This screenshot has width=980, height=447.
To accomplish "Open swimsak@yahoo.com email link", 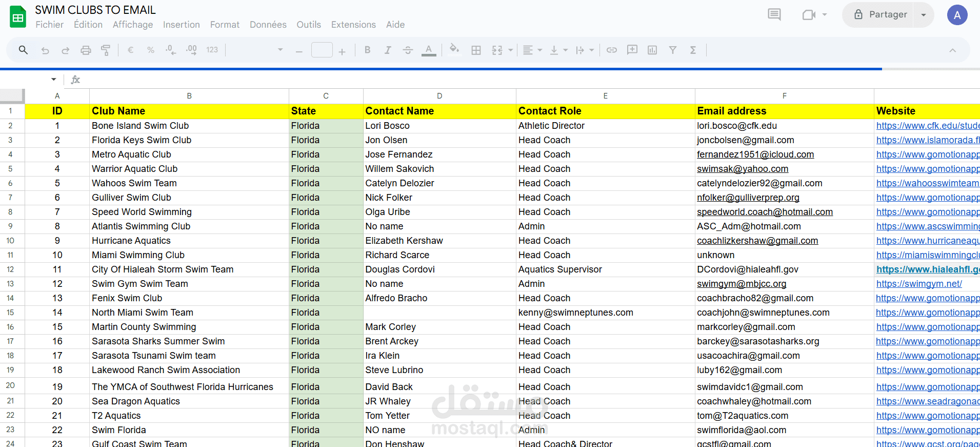I will (x=743, y=169).
